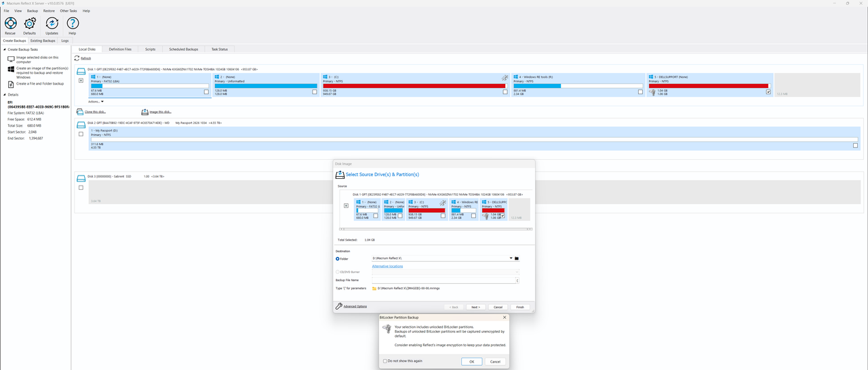868x370 pixels.
Task: Open the Advanced Options link
Action: tap(355, 306)
